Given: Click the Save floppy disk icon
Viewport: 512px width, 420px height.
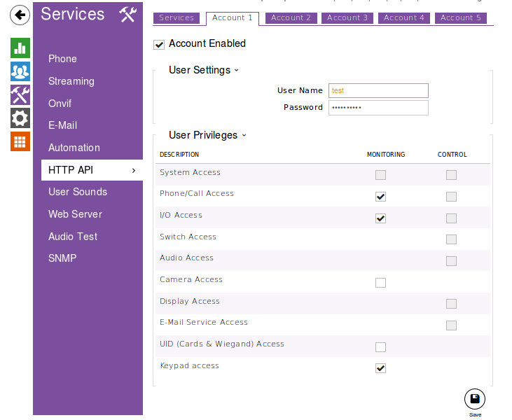Looking at the screenshot, I should 475,399.
